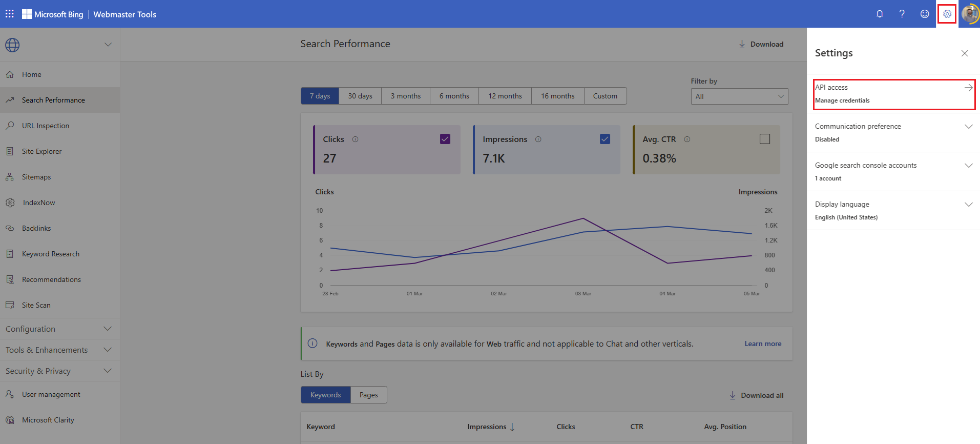This screenshot has height=444, width=980.
Task: Click the info icon next to Clicks
Action: coord(355,139)
